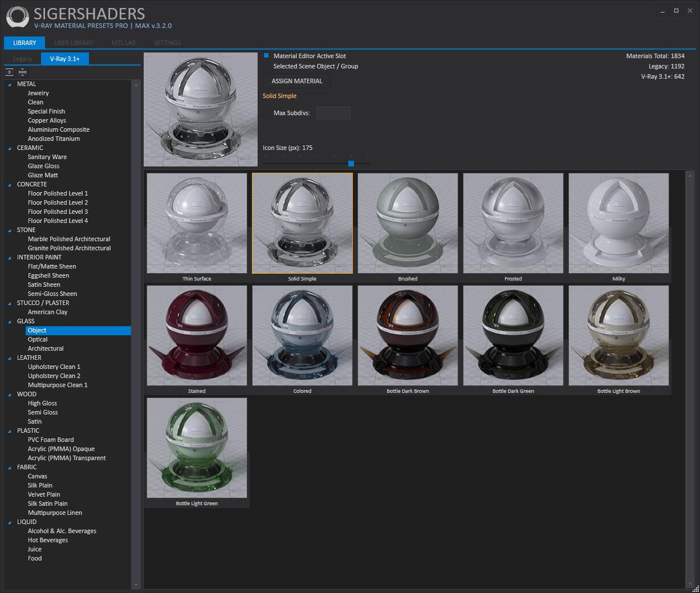Collapse the WOOD category arrow
The width and height of the screenshot is (700, 593).
click(x=10, y=395)
